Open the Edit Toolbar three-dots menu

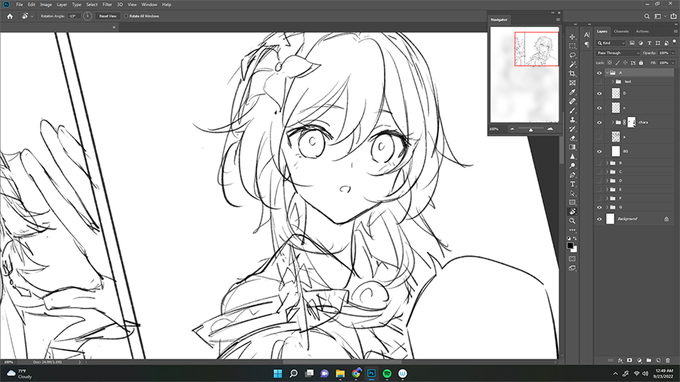(x=572, y=230)
